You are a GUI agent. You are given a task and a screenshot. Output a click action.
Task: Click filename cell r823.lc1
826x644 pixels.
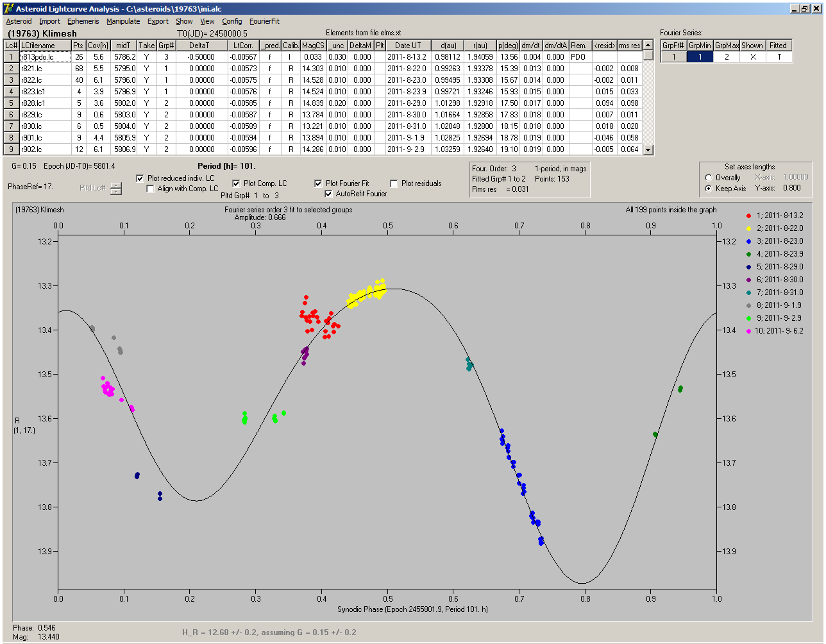(45, 92)
